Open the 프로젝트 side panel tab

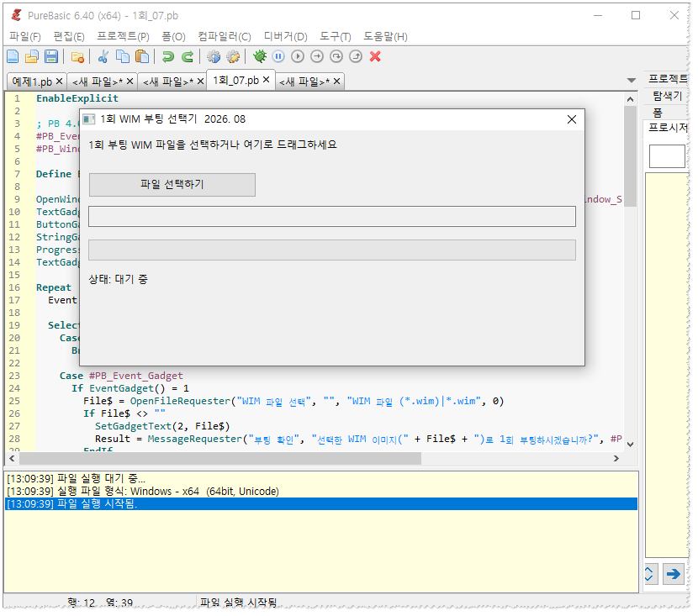coord(668,79)
